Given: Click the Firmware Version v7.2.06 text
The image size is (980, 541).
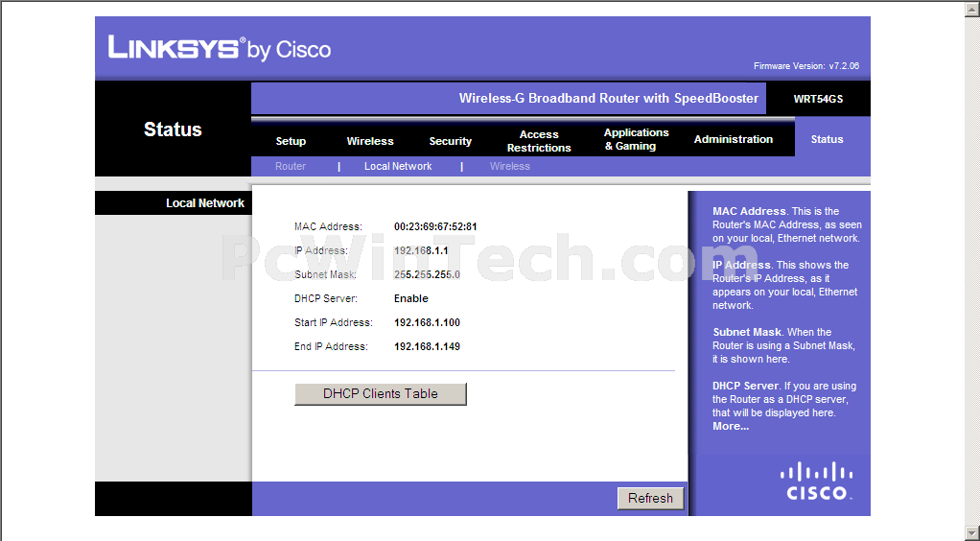Looking at the screenshot, I should click(806, 65).
